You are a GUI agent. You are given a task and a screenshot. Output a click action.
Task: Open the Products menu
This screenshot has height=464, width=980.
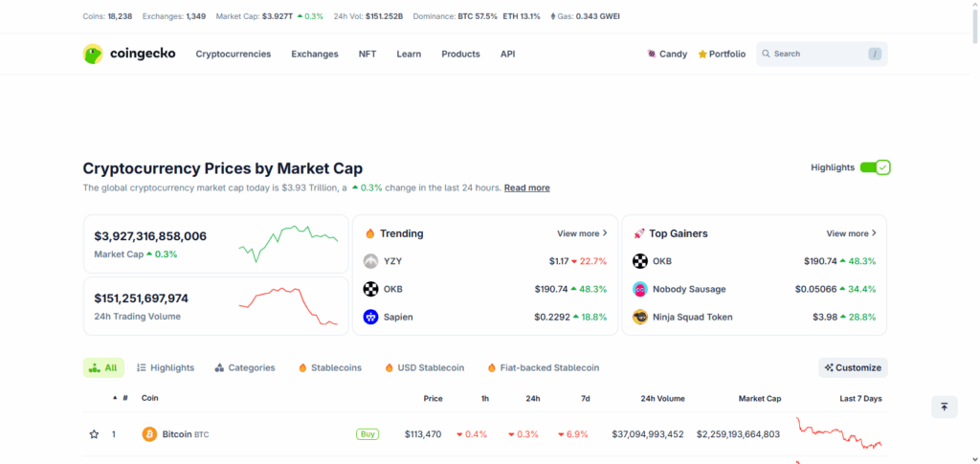coord(460,55)
